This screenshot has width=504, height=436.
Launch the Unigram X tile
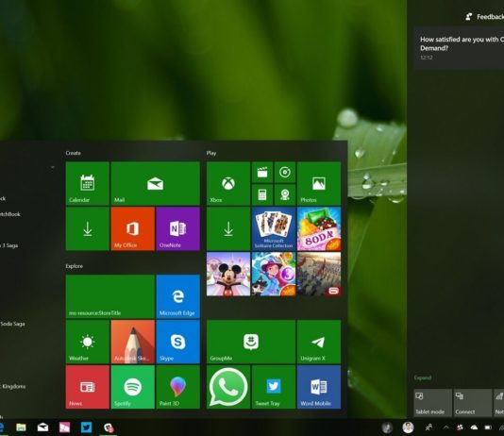319,342
